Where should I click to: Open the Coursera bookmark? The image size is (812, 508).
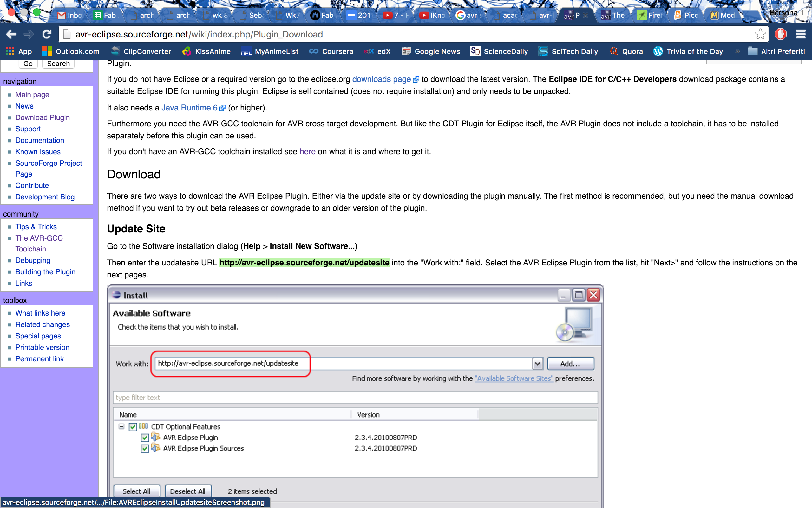331,51
